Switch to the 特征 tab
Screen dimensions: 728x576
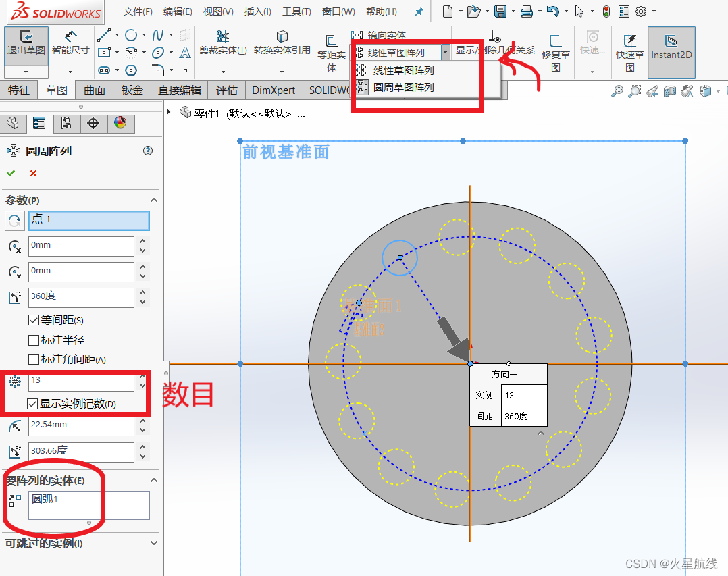tap(19, 90)
